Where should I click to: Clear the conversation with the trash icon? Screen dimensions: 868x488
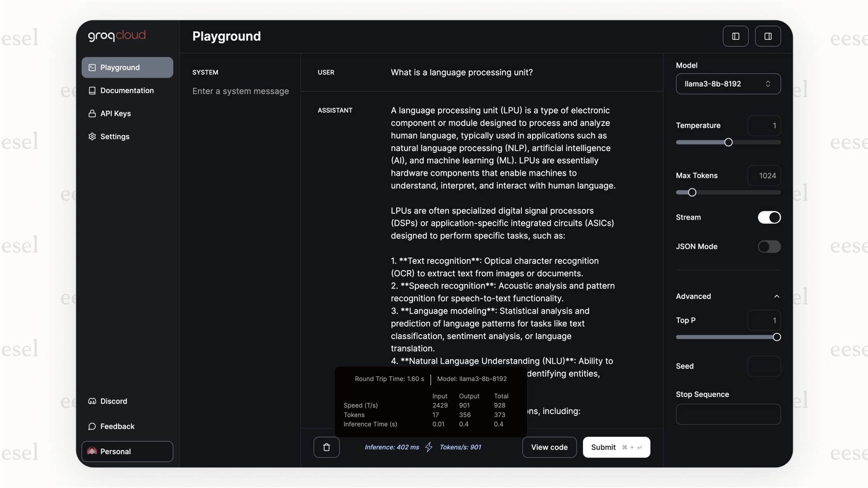(327, 447)
